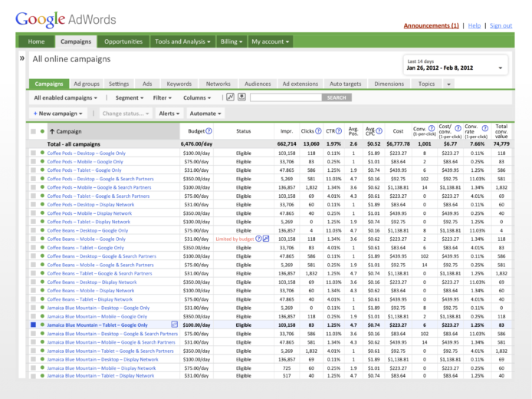Open Budget column help icon

(209, 131)
